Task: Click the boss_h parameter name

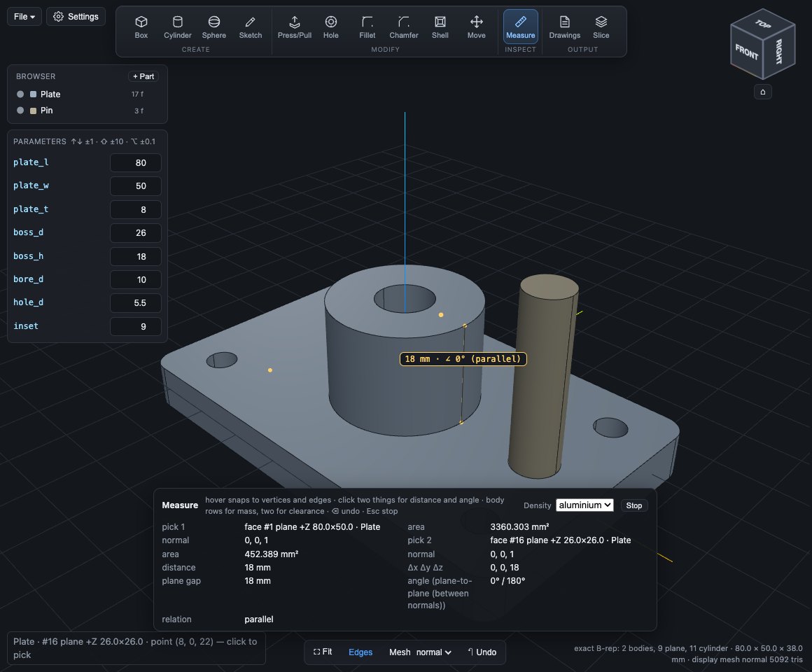Action: (29, 255)
